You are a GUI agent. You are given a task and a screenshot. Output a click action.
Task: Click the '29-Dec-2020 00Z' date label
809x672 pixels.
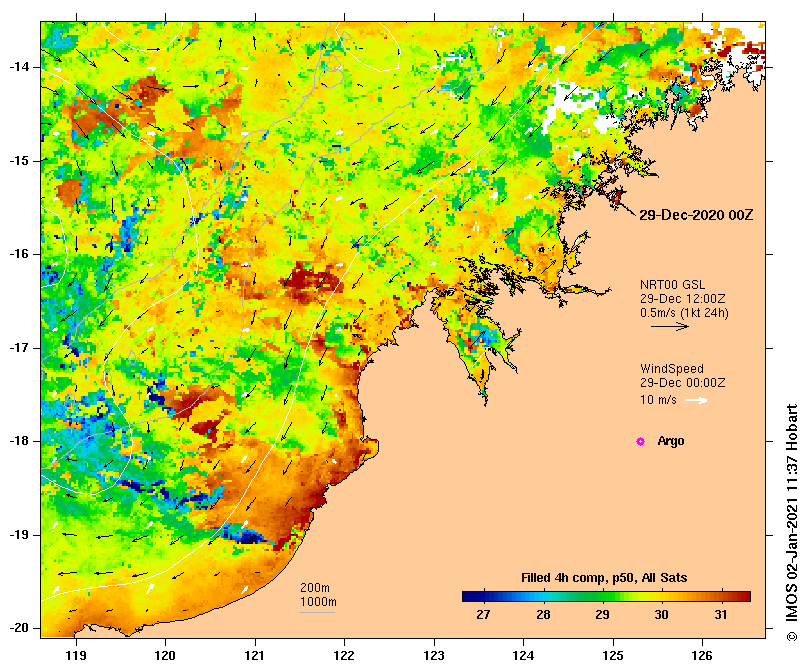(696, 215)
